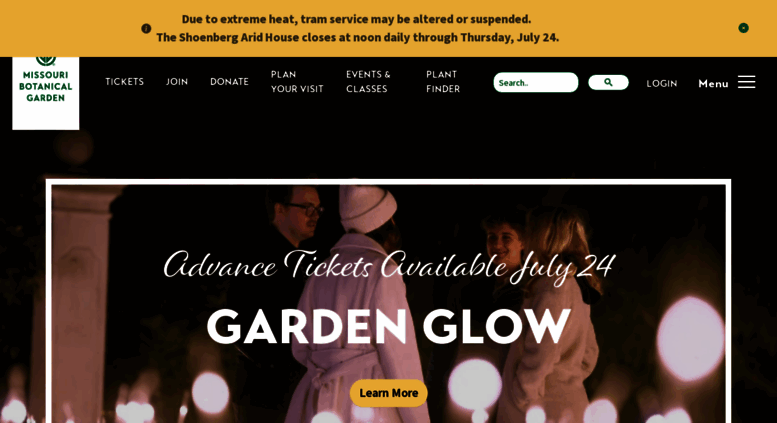Open the Tickets page

click(124, 82)
